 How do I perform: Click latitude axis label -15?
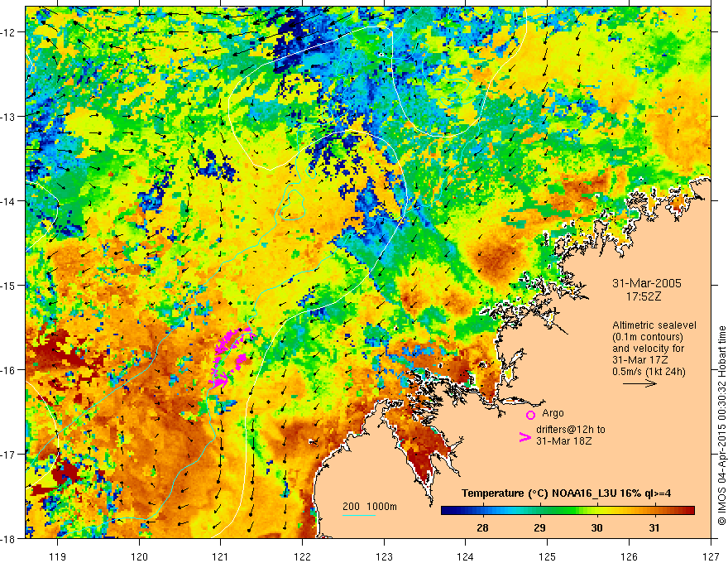coord(9,285)
